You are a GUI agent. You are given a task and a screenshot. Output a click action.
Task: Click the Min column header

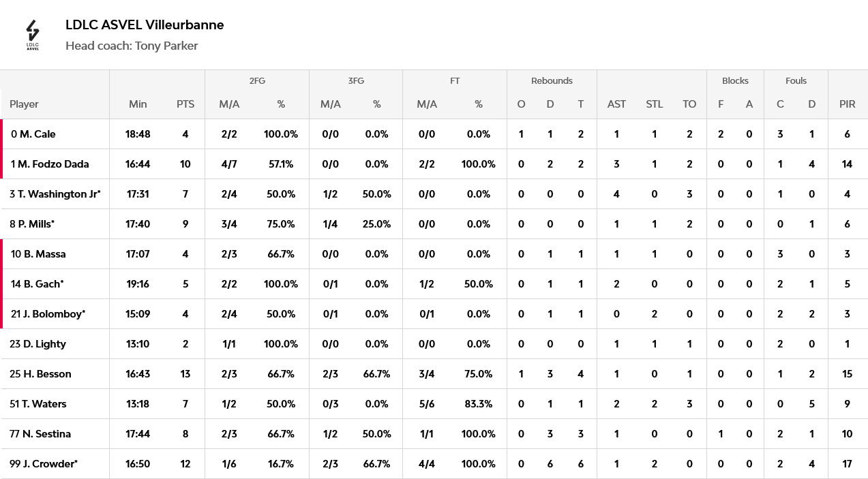tap(138, 104)
